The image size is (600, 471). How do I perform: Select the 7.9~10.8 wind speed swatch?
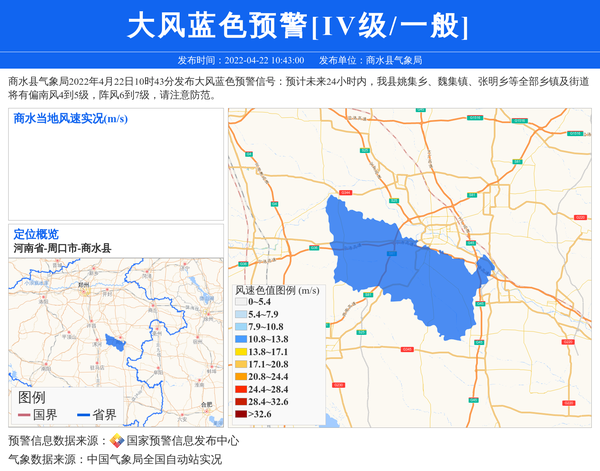[241, 327]
